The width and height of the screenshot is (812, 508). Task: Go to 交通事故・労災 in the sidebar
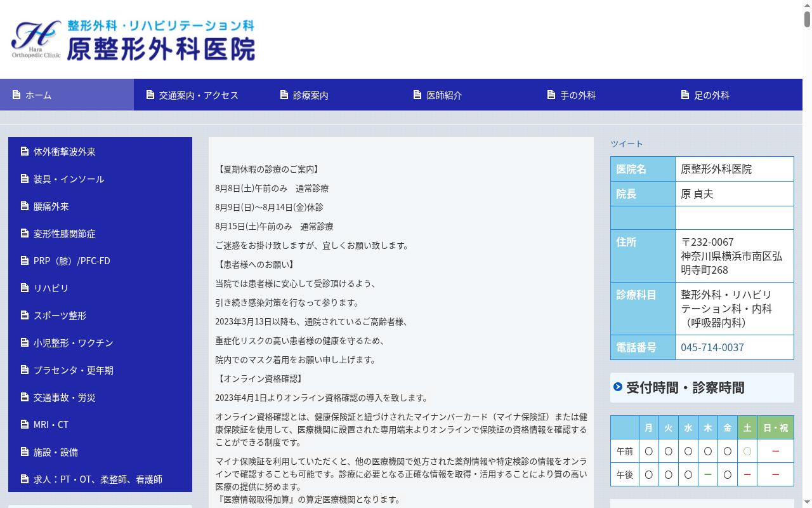pyautogui.click(x=100, y=397)
